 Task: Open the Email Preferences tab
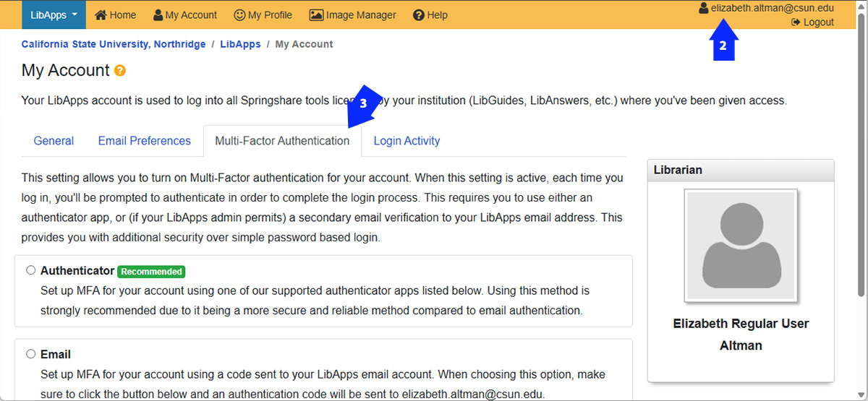(x=145, y=141)
